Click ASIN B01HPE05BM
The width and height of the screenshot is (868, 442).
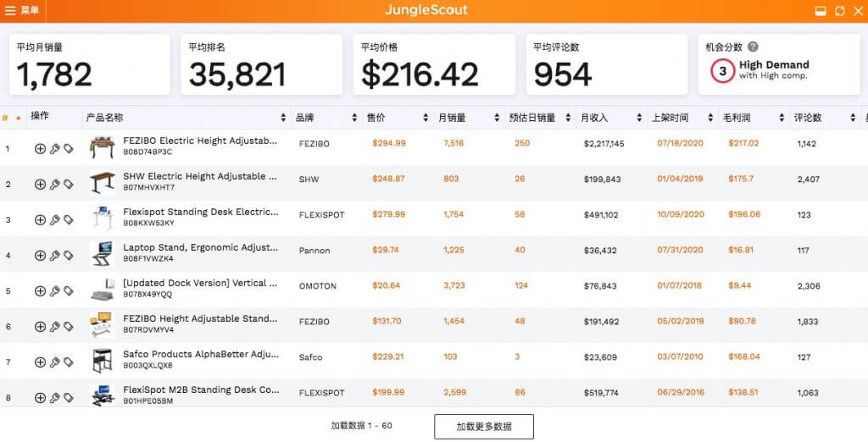[x=147, y=401]
